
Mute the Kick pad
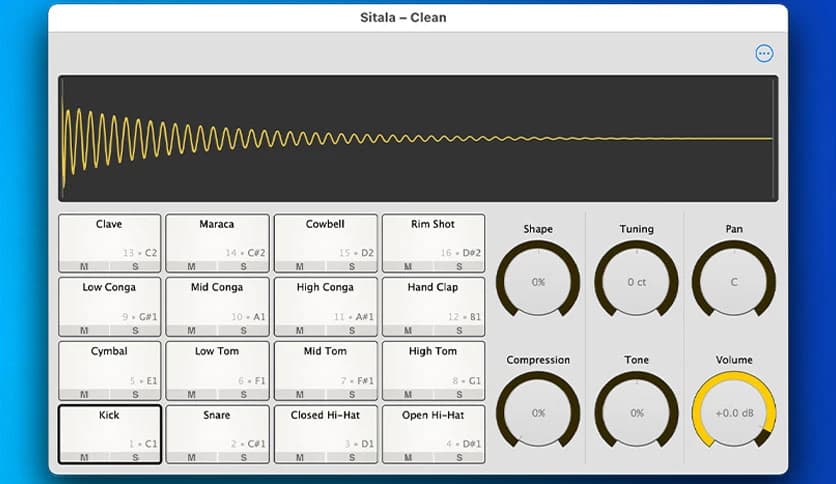[x=84, y=457]
